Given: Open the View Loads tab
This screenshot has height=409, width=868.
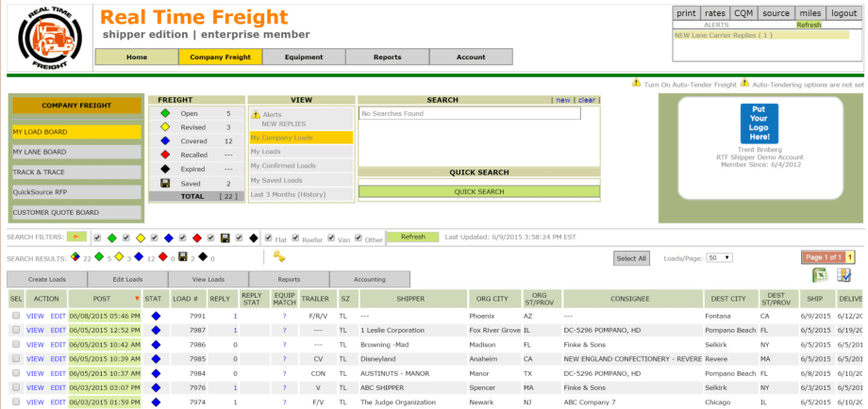Looking at the screenshot, I should (209, 279).
